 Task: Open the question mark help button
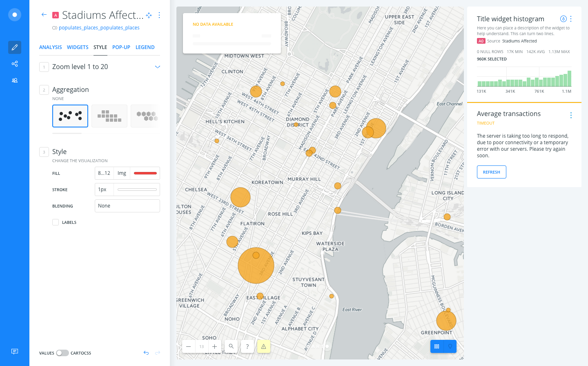point(247,346)
